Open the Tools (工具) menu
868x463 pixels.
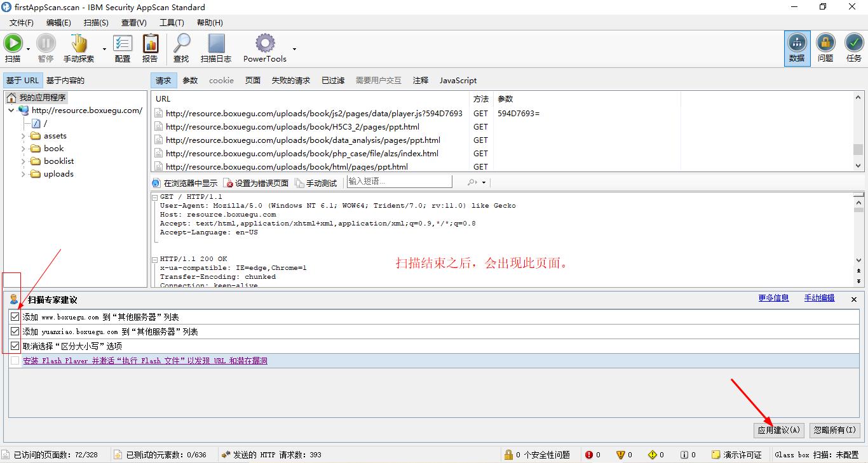click(x=172, y=22)
